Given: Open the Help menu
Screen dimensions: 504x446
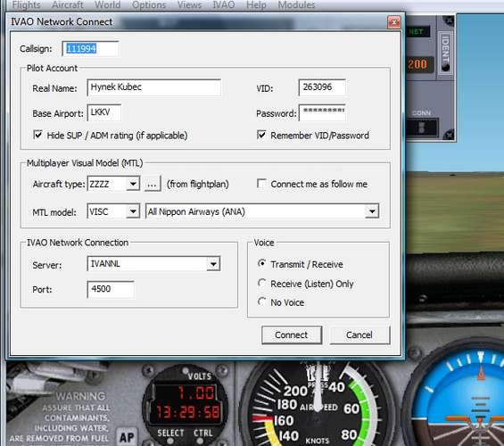Looking at the screenshot, I should tap(256, 4).
